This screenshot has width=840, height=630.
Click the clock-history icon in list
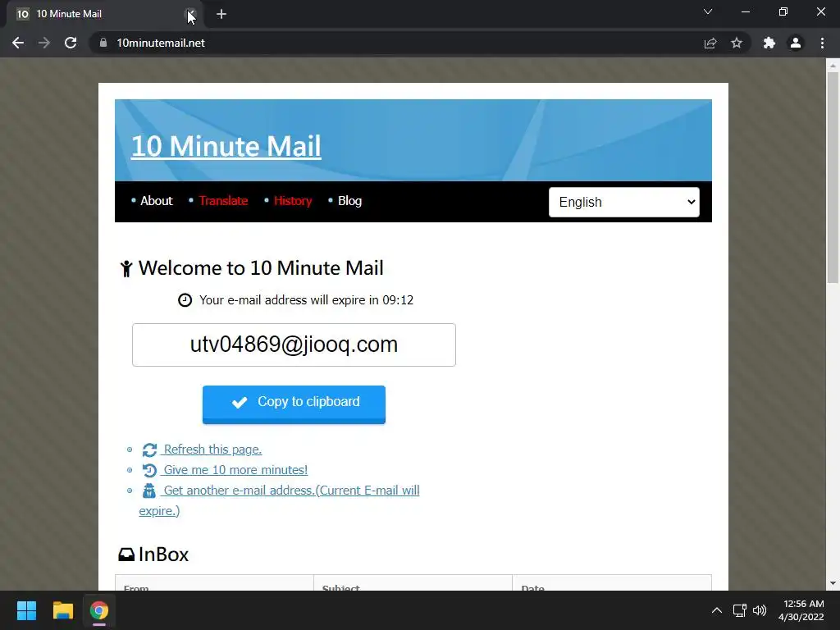(x=149, y=470)
